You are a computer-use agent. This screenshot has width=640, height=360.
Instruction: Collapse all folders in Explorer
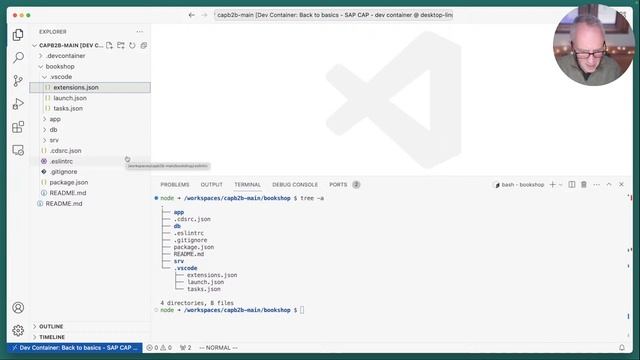click(144, 45)
